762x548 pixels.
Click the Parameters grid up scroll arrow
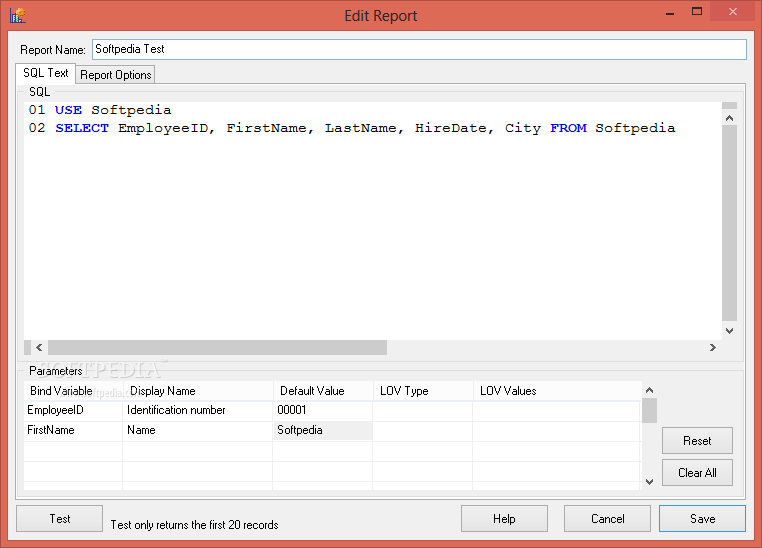[649, 390]
